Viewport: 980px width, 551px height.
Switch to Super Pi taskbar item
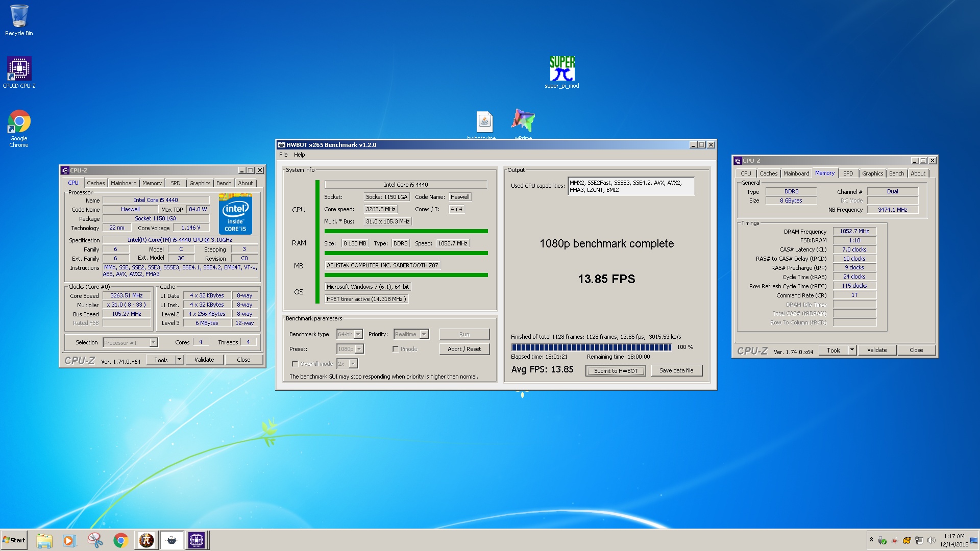(146, 540)
